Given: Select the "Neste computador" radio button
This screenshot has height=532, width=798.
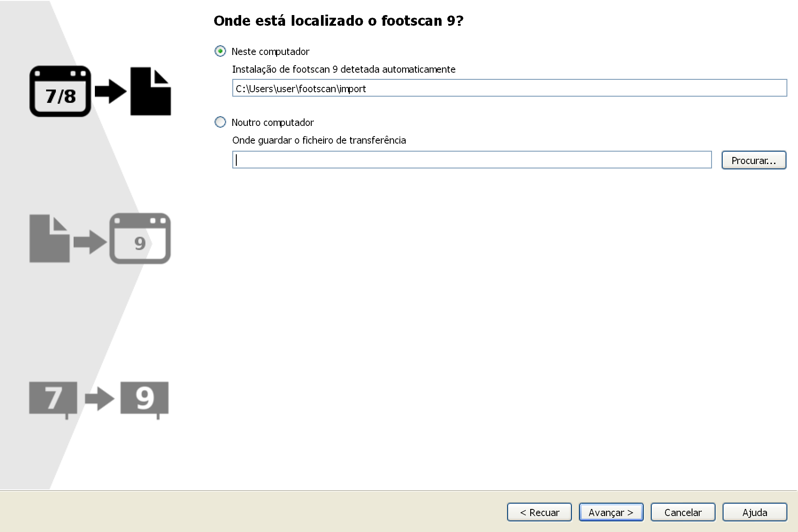Looking at the screenshot, I should pyautogui.click(x=220, y=51).
